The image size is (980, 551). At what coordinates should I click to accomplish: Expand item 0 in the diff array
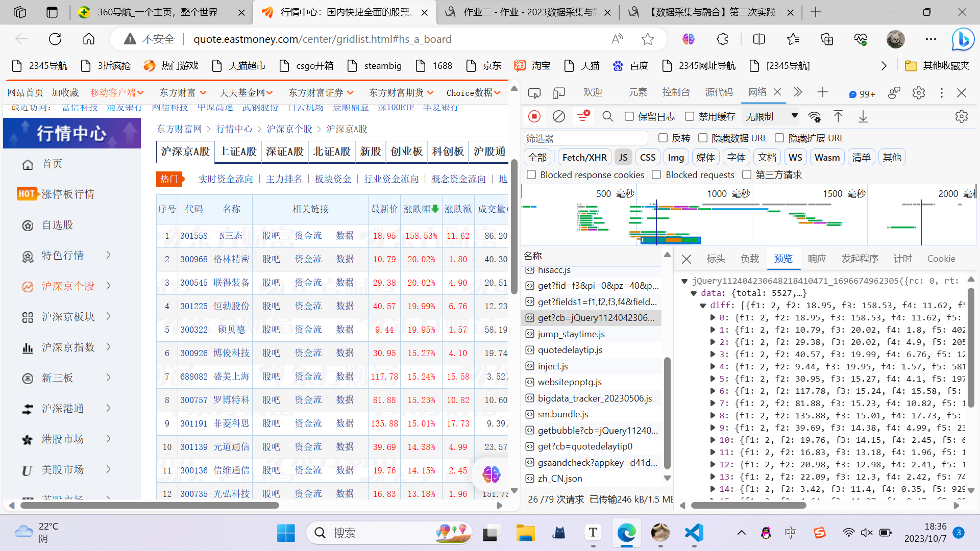tap(713, 317)
